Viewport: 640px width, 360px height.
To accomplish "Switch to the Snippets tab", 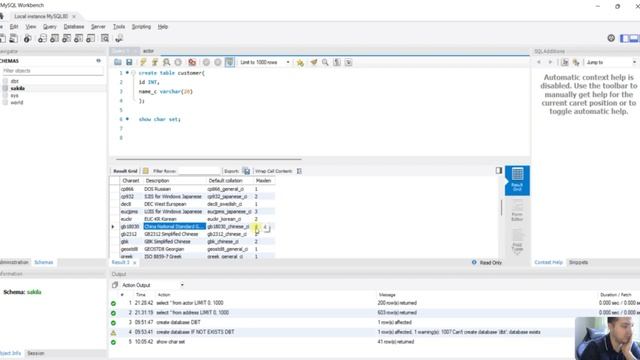I will [x=578, y=262].
